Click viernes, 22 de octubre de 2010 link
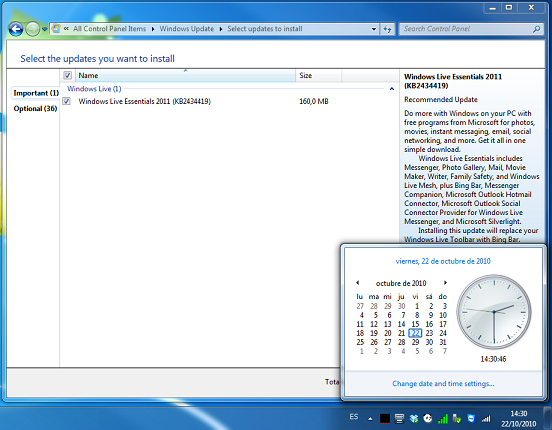Screen dimensions: 552x430 coord(443,261)
